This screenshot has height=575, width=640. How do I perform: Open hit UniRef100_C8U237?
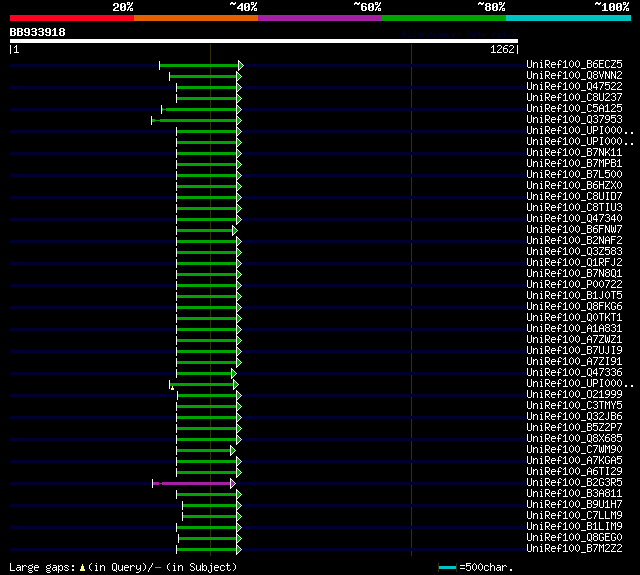[574, 97]
